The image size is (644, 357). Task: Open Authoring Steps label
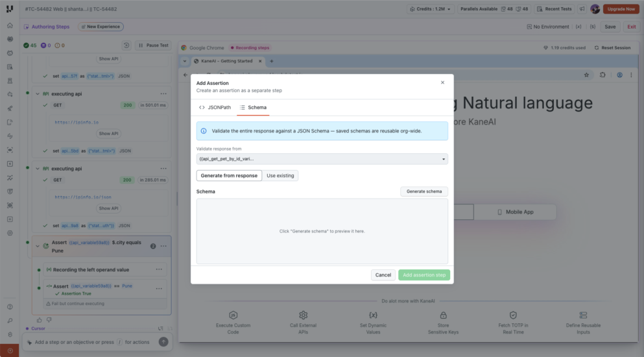click(x=47, y=27)
